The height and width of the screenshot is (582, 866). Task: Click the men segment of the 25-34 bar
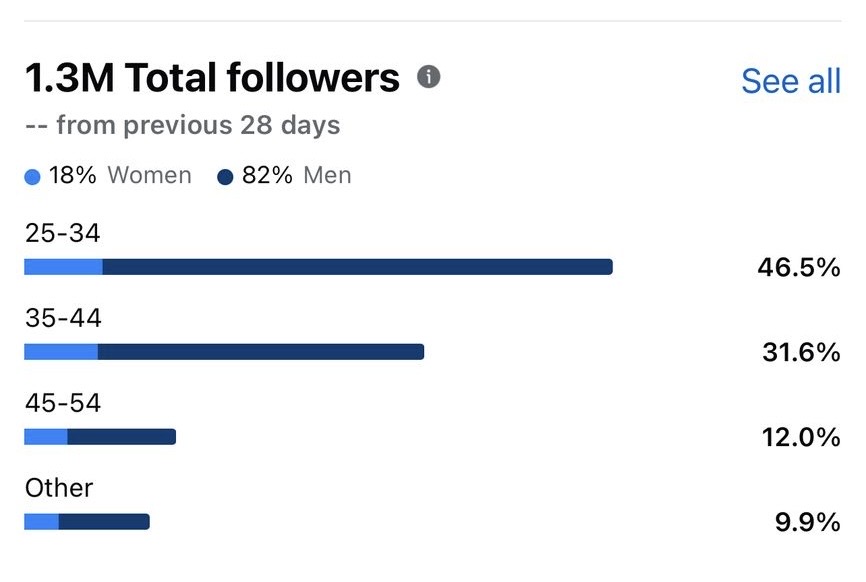(357, 267)
